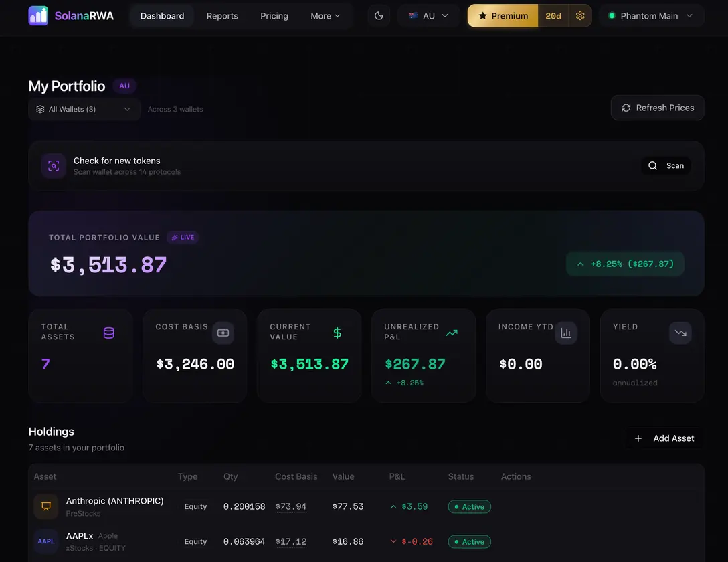Click the 20d trial remaining badge
This screenshot has width=728, height=562.
pos(553,16)
